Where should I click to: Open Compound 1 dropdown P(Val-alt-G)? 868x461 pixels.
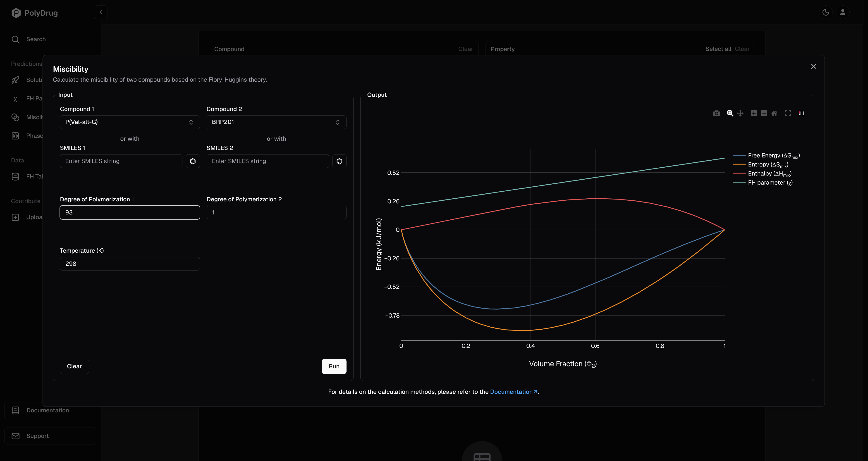click(x=130, y=122)
